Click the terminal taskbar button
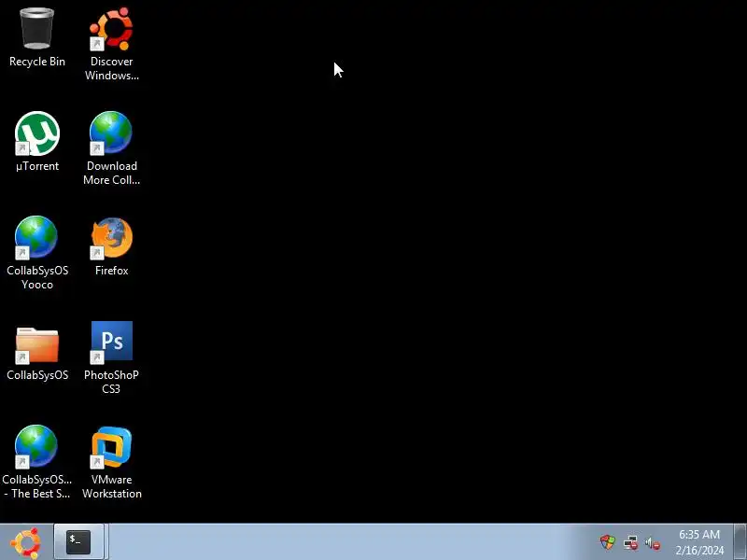The width and height of the screenshot is (747, 560). pyautogui.click(x=78, y=542)
